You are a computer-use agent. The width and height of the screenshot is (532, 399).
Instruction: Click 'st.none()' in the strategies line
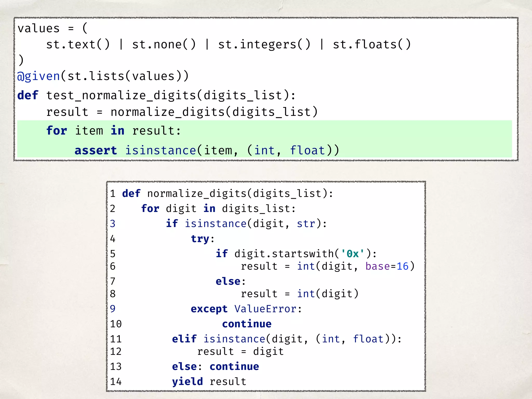(x=164, y=44)
